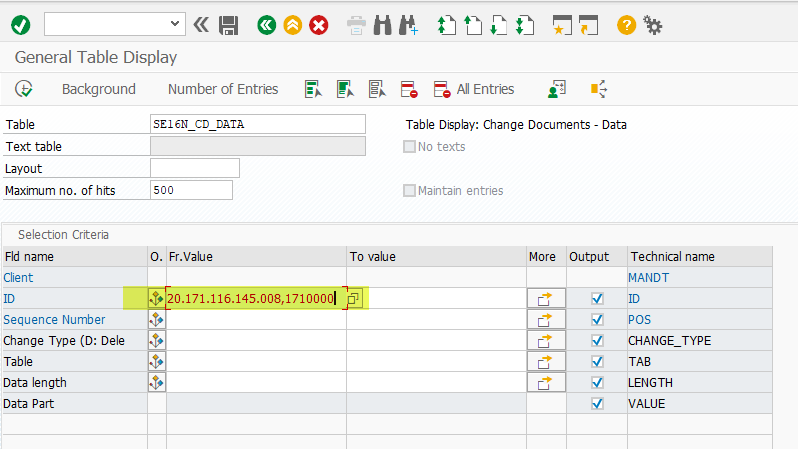The height and width of the screenshot is (449, 798).
Task: Click the gray deselect-rows toolbar icon
Action: tap(377, 89)
